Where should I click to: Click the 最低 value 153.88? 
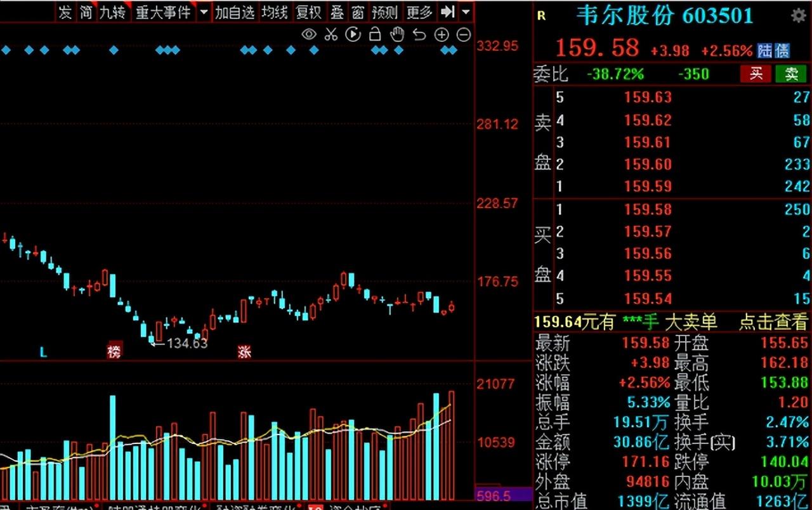click(785, 383)
